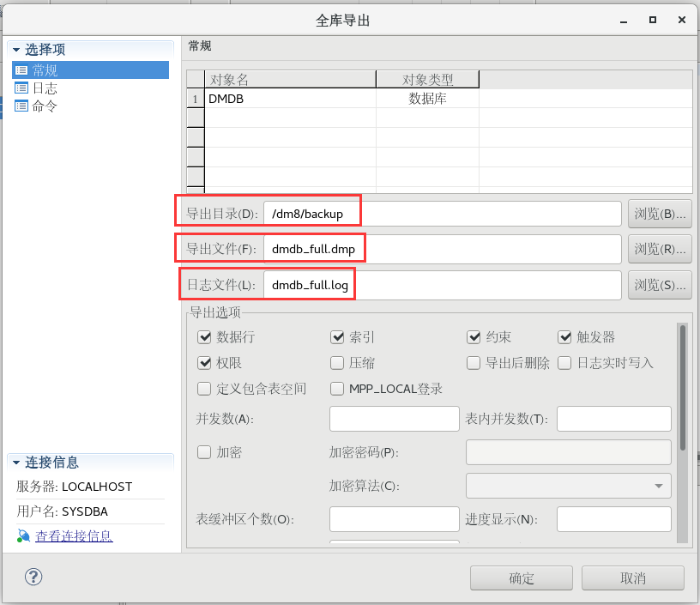Select the 常规 page in the sidebar
The height and width of the screenshot is (605, 700).
click(90, 70)
